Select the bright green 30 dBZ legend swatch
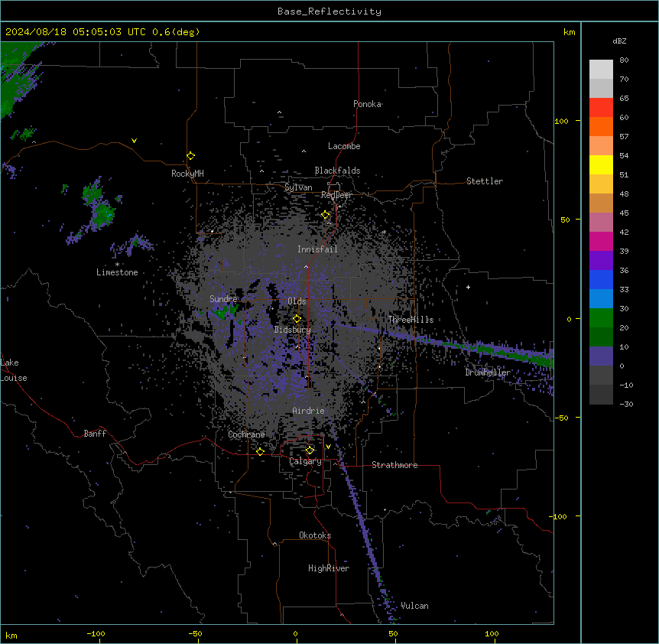Viewport: 659px width, 644px height. [601, 318]
